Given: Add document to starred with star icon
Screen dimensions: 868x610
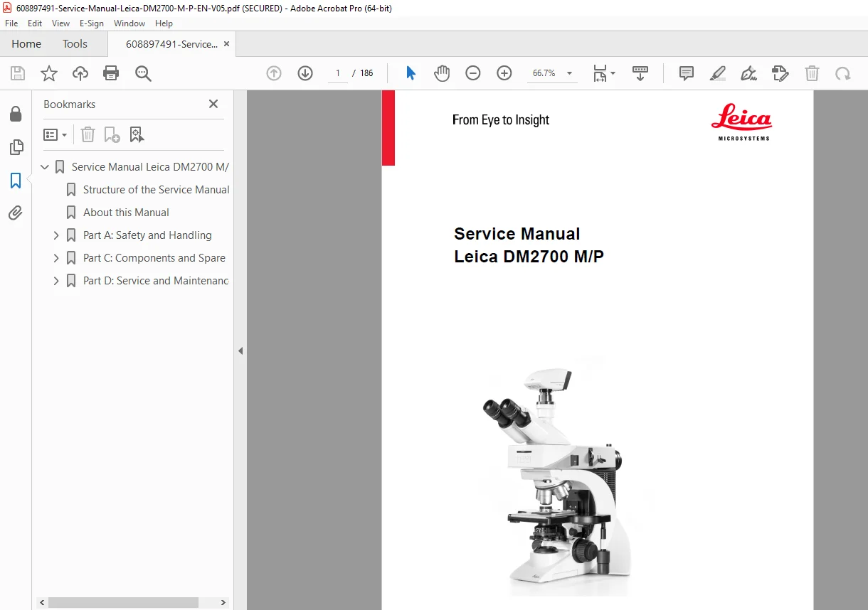Looking at the screenshot, I should (x=49, y=73).
